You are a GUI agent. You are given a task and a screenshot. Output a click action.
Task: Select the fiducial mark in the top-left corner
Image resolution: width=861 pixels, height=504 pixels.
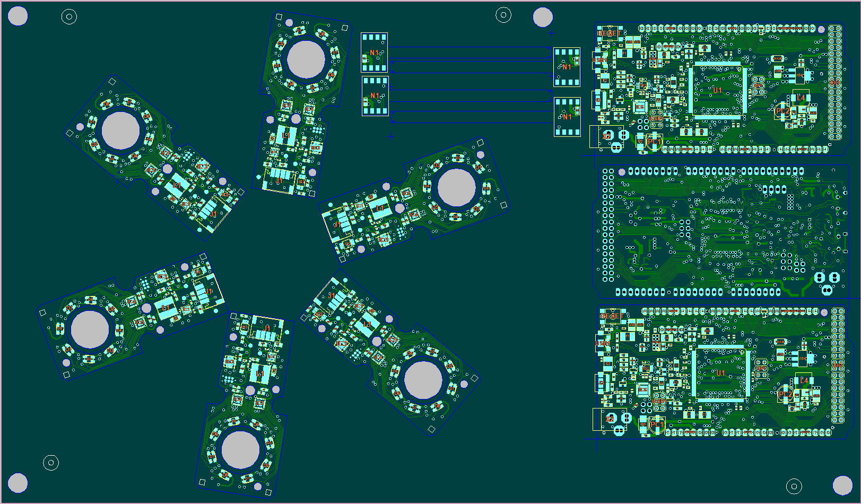(x=69, y=17)
